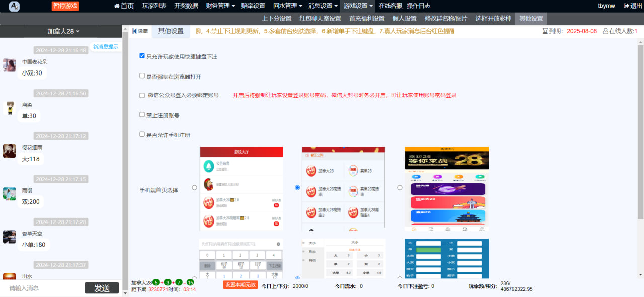Click the online users person icon
The image size is (644, 297).
(x=605, y=31)
